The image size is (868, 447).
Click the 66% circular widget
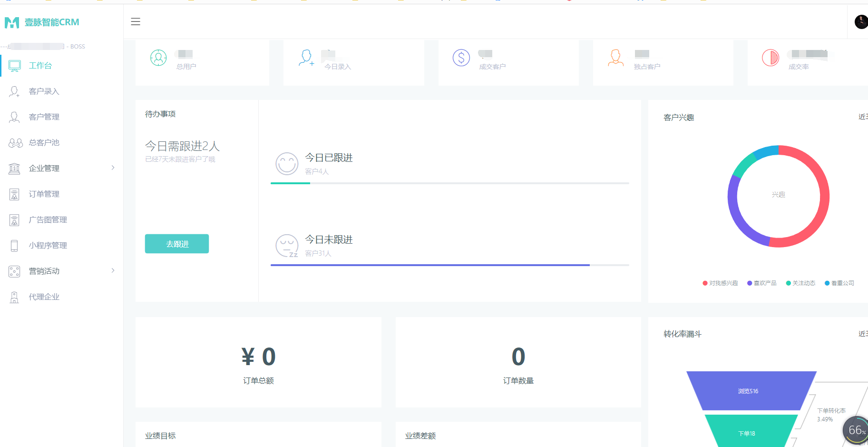pyautogui.click(x=855, y=430)
